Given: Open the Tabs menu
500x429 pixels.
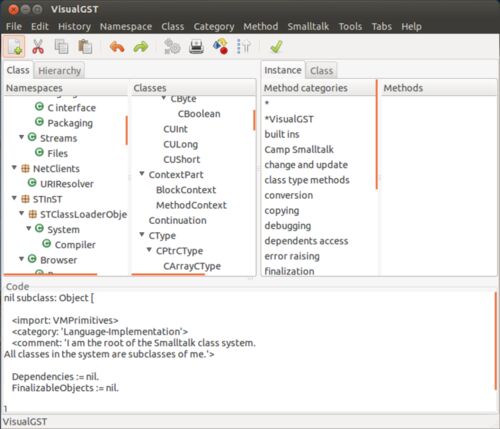Looking at the screenshot, I should [x=382, y=26].
